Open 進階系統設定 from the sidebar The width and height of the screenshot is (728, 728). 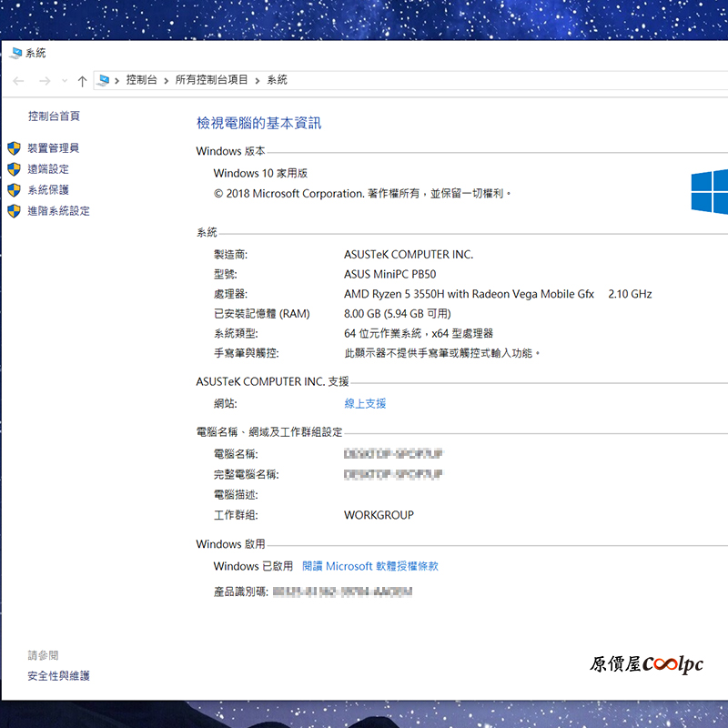[58, 211]
